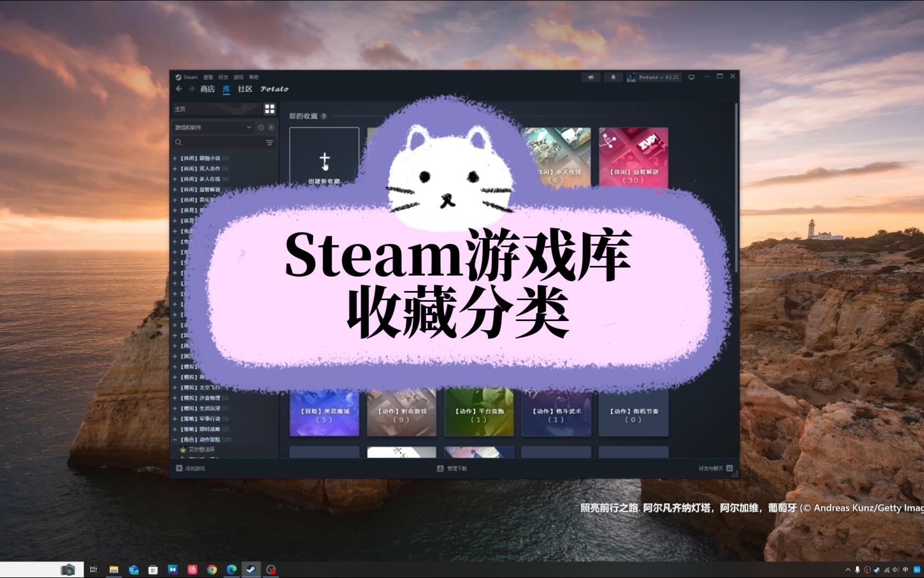This screenshot has height=578, width=924.
Task: Show hidden system tray icons
Action: coord(848,570)
